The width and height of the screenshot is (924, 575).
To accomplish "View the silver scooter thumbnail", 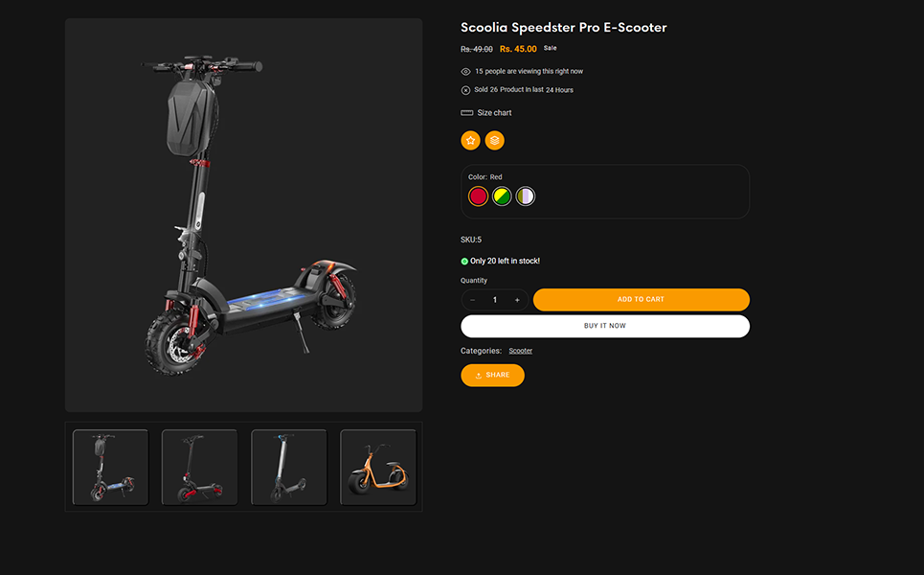I will pos(289,467).
